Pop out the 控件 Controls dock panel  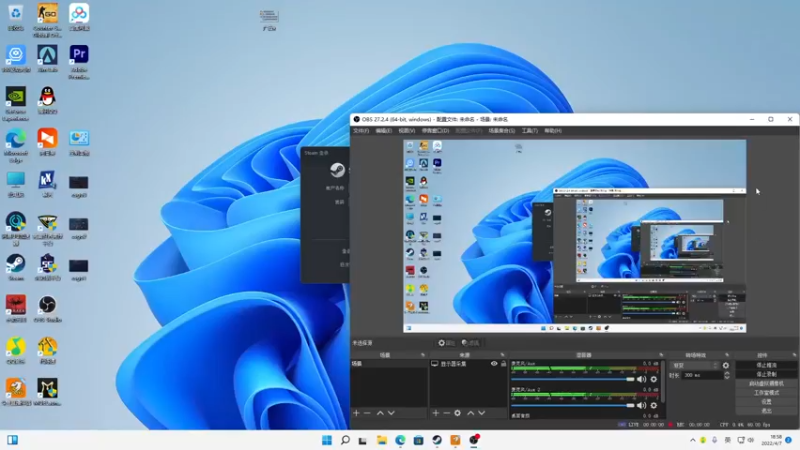point(794,355)
